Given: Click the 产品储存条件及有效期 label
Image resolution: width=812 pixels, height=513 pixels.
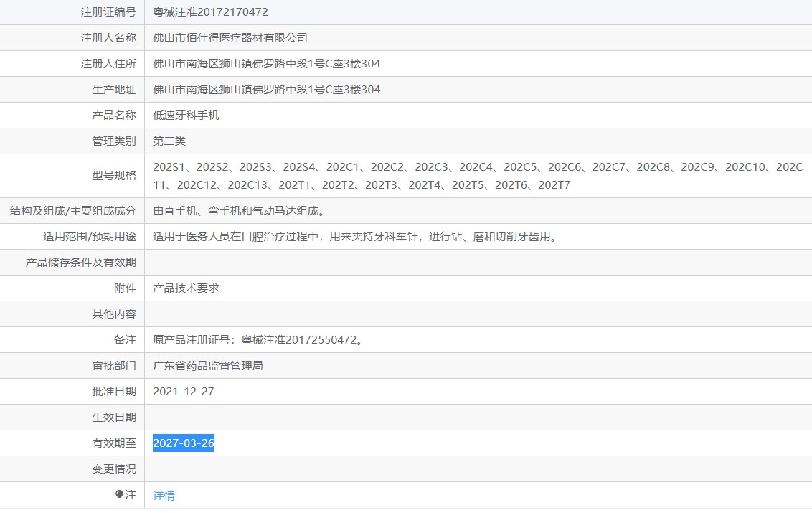Looking at the screenshot, I should click(81, 262).
